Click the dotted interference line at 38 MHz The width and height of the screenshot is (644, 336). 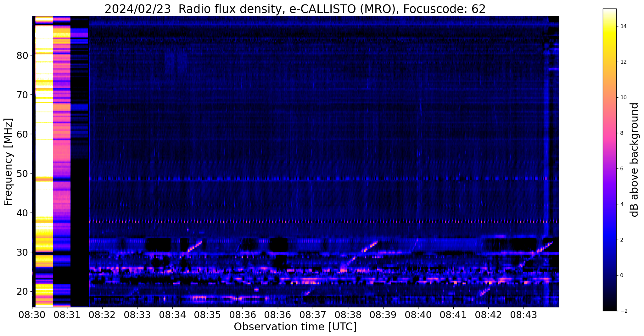(x=324, y=222)
